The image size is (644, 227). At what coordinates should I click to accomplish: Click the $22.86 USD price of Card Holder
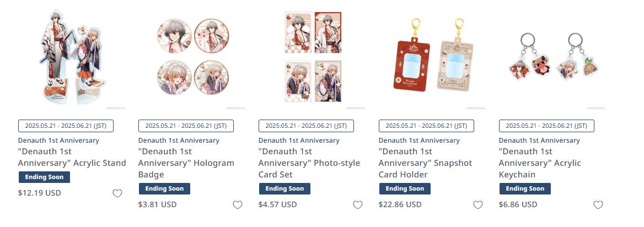(x=400, y=204)
